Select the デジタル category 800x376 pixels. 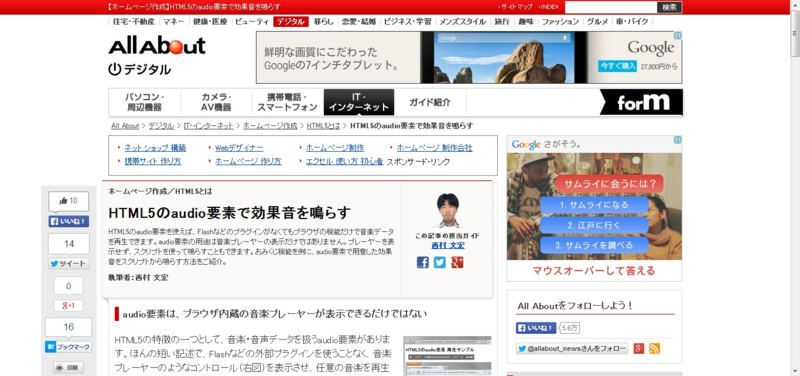tap(291, 21)
